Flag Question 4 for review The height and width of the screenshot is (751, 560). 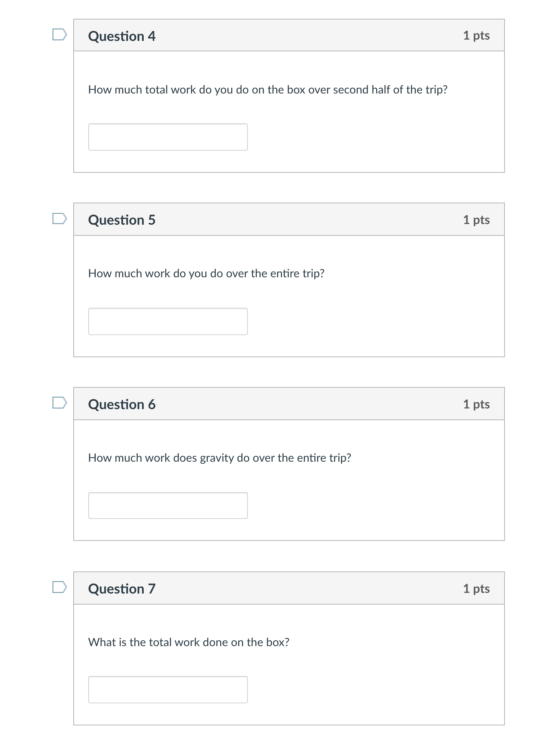(59, 34)
